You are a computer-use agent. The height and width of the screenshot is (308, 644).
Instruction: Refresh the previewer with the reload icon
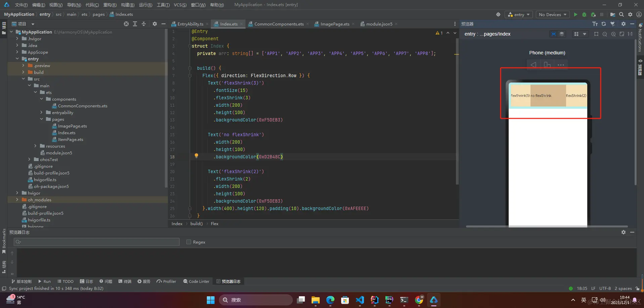point(604,24)
